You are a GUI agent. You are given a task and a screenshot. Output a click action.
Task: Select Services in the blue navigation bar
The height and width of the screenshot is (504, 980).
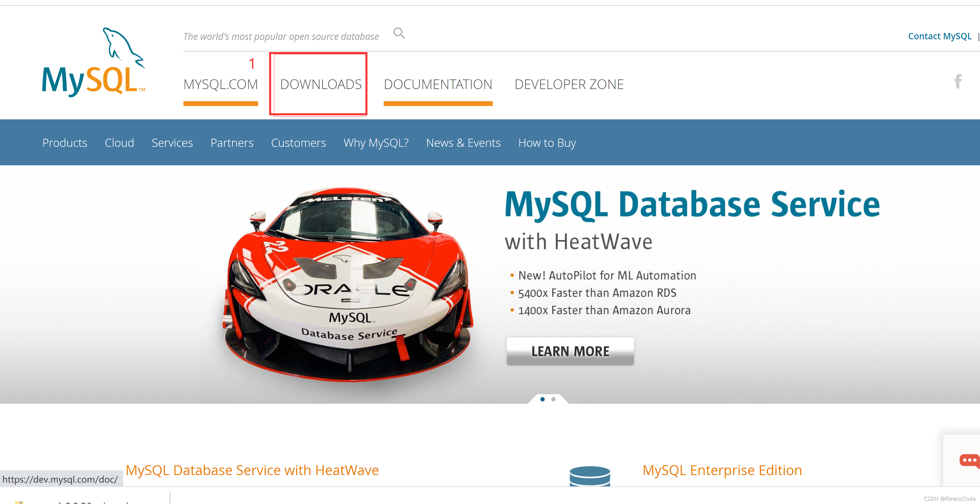pyautogui.click(x=172, y=143)
